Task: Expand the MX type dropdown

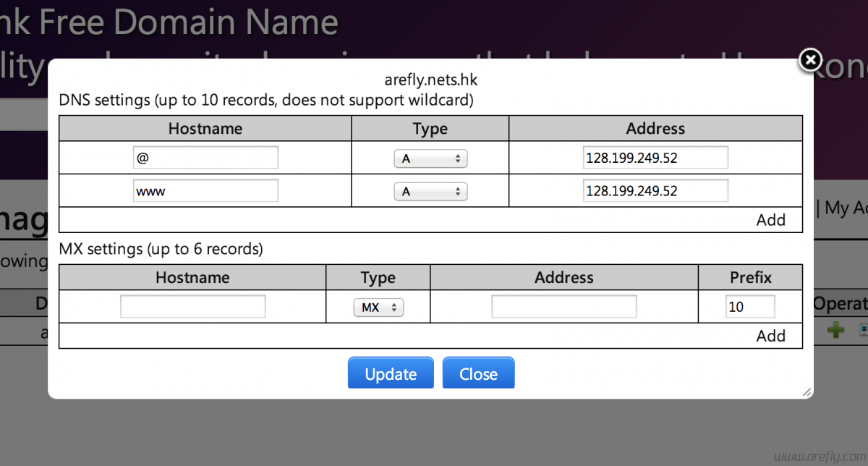Action: 378,308
